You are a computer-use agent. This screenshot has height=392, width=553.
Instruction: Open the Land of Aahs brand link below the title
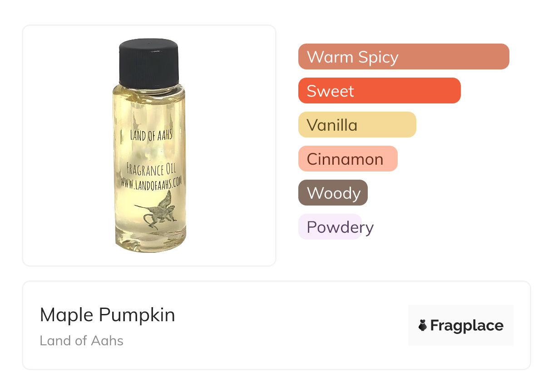(x=82, y=341)
